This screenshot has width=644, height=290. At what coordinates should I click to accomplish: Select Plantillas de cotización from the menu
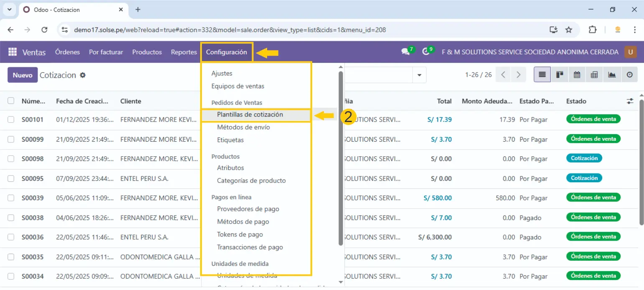(250, 114)
